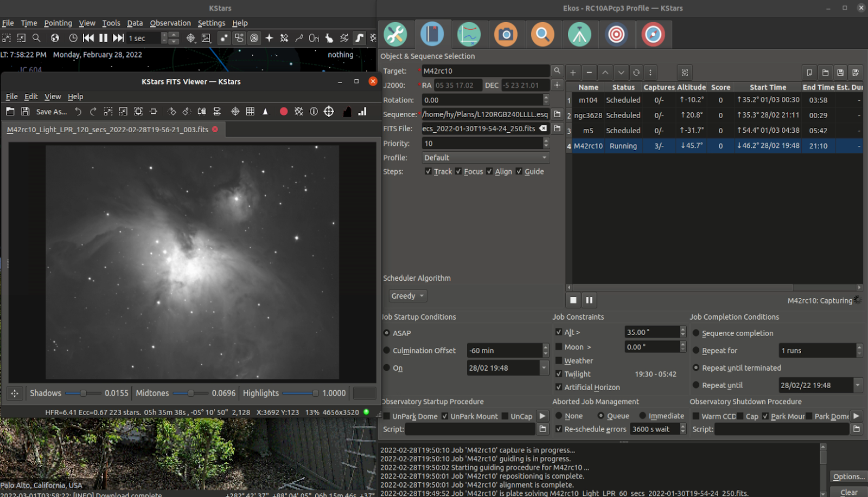Move selected job down in queue
868x497 pixels.
point(621,73)
